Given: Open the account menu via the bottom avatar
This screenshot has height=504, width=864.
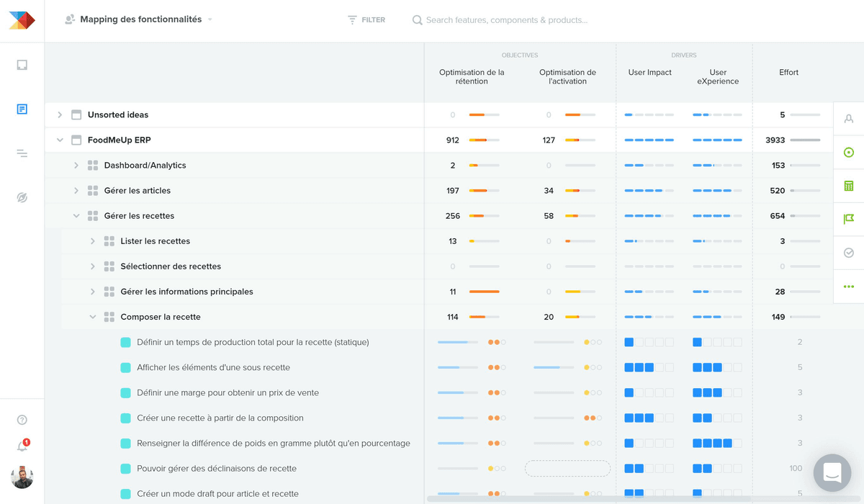Looking at the screenshot, I should pyautogui.click(x=22, y=477).
